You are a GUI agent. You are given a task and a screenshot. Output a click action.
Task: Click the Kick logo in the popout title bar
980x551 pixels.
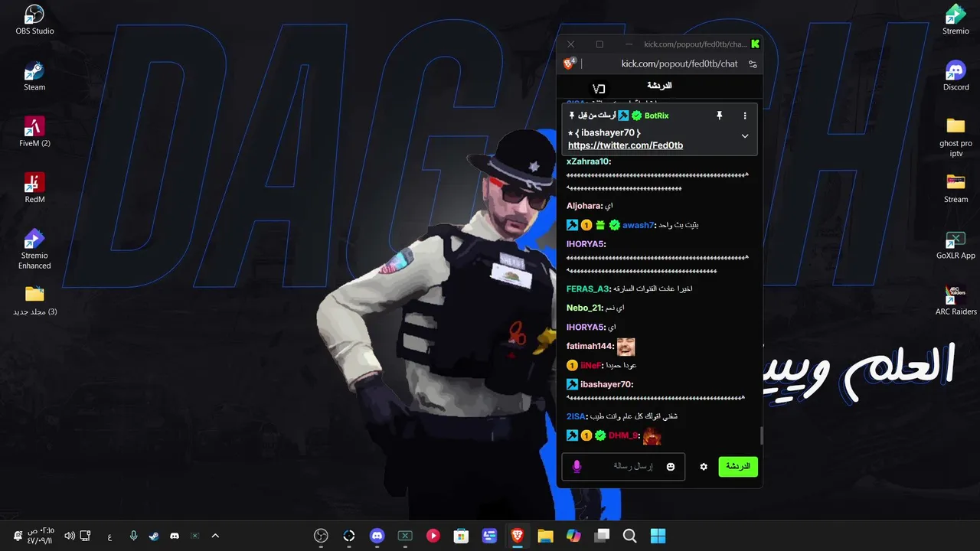point(755,44)
